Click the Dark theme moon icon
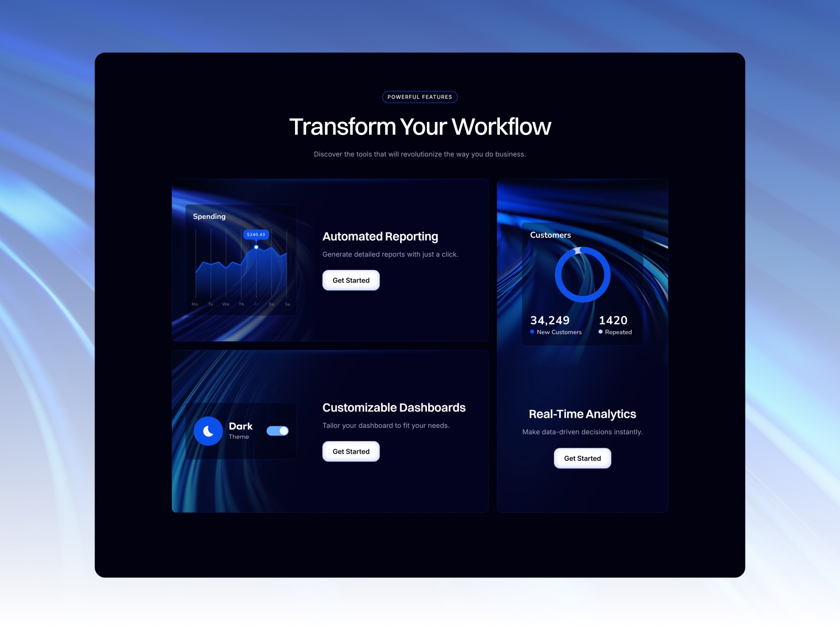 pyautogui.click(x=208, y=430)
